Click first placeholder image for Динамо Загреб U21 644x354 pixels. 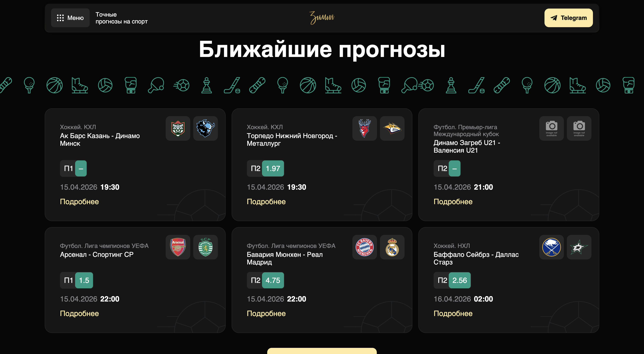tap(552, 128)
